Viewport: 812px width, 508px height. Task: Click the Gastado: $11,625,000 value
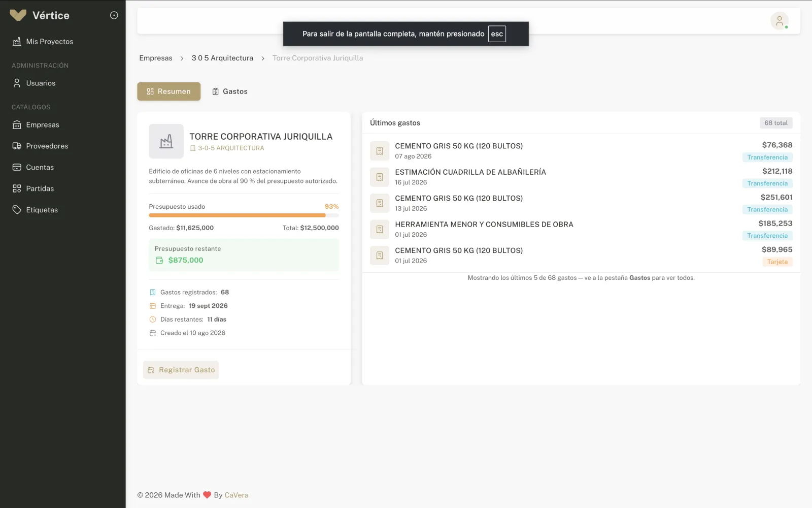click(195, 228)
